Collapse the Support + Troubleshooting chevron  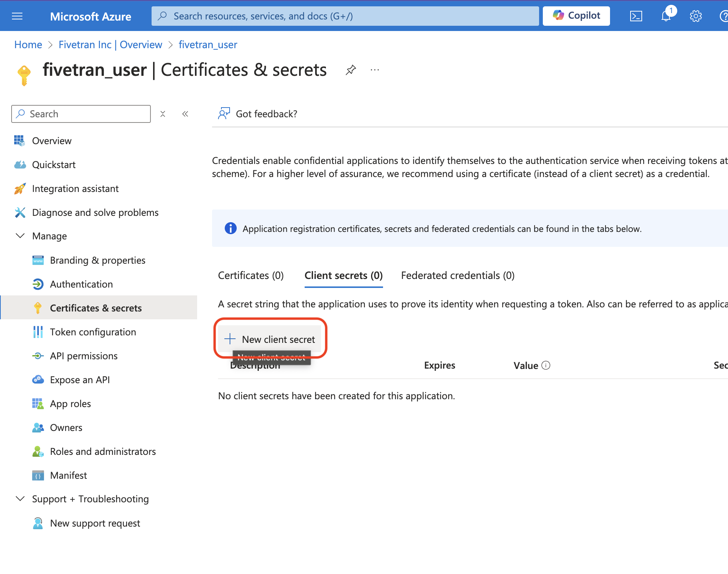(x=20, y=499)
